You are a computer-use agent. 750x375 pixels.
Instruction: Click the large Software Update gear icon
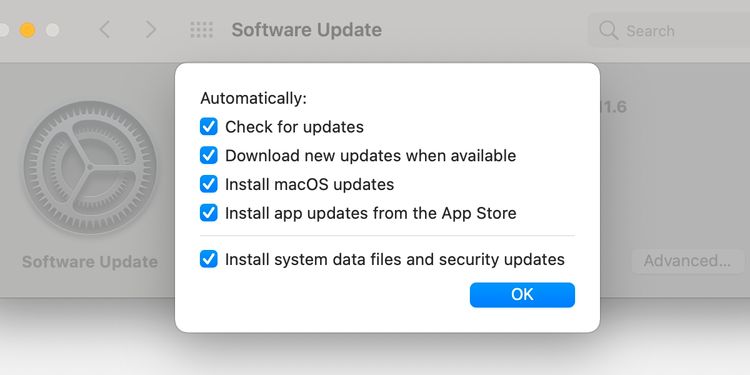tap(90, 167)
